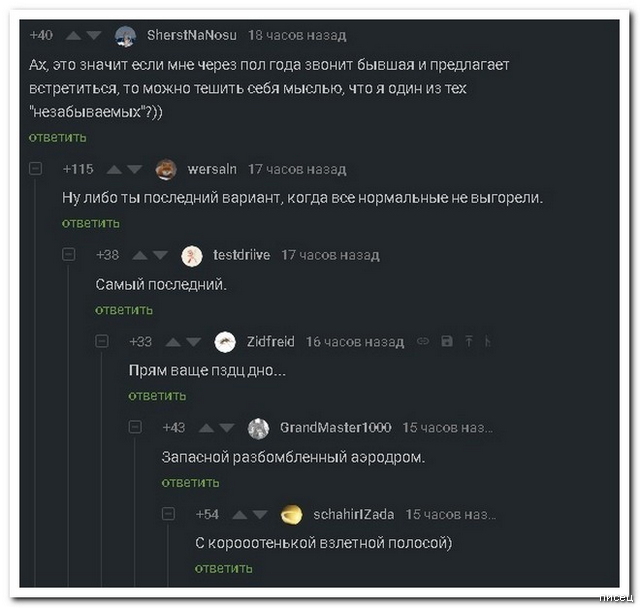
Task: Copy link icon on Zidfreid's comment
Action: (x=422, y=341)
